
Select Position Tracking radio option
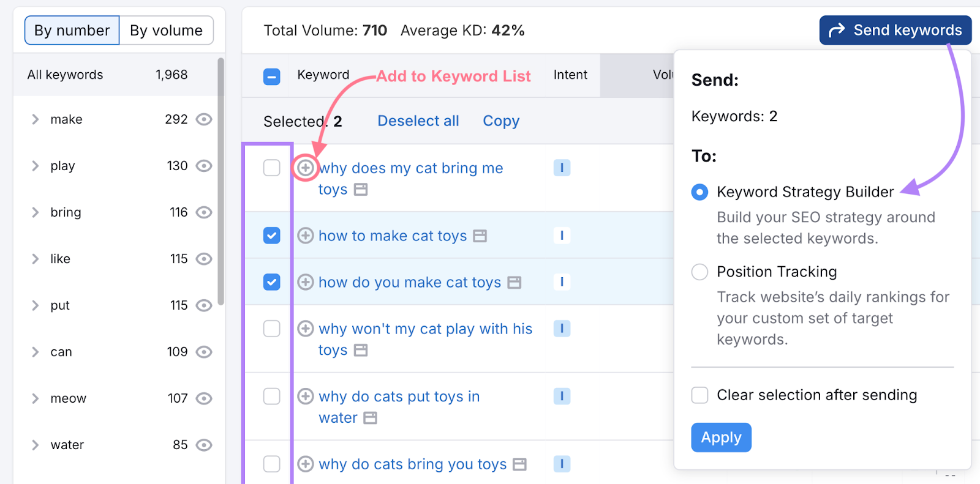[699, 272]
